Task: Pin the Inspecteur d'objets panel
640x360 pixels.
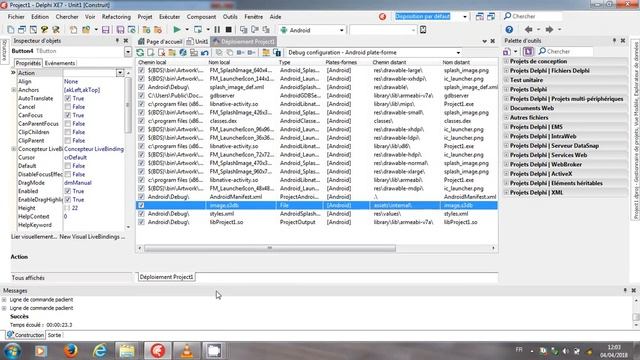Action: [x=117, y=41]
